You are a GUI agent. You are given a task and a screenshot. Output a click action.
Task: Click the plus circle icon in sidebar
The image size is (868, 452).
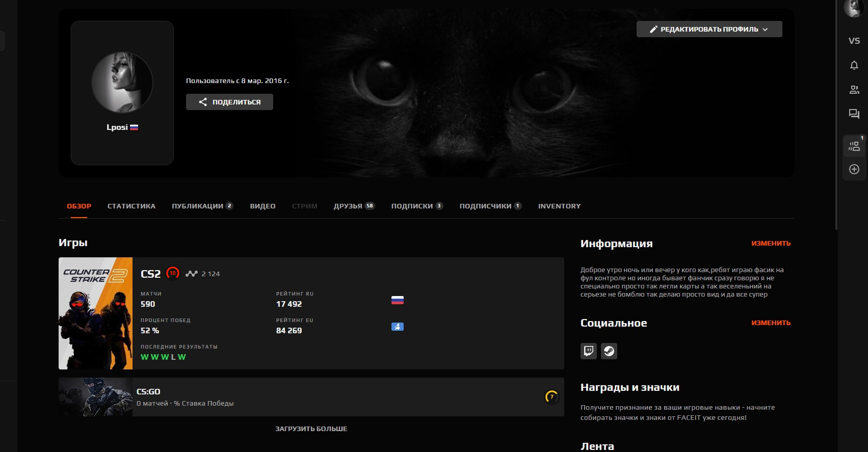point(854,169)
